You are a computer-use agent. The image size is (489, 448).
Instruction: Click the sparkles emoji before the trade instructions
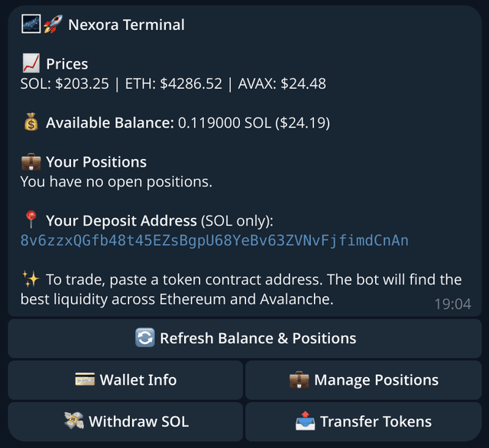pyautogui.click(x=31, y=280)
